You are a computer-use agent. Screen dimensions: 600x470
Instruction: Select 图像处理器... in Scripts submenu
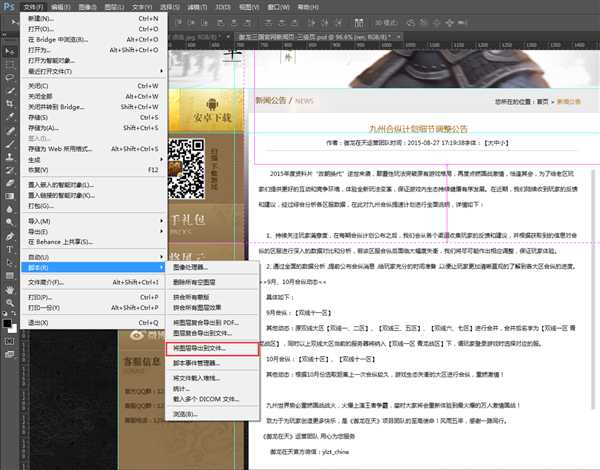tap(212, 268)
